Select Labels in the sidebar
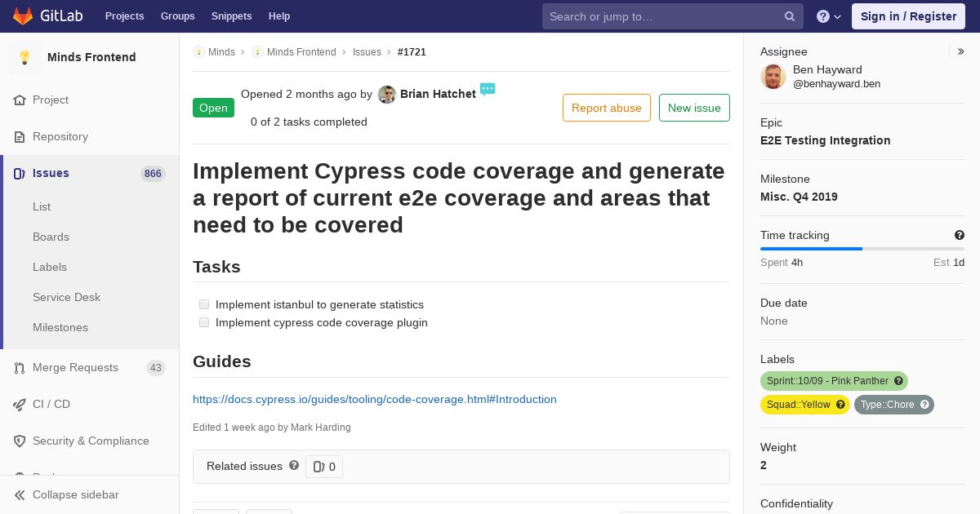This screenshot has width=980, height=514. (x=50, y=267)
